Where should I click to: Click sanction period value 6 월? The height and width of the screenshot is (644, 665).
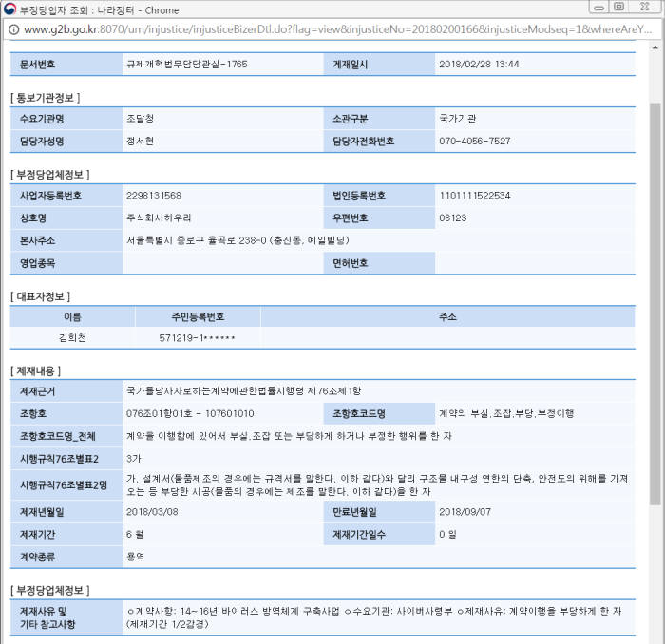135,534
